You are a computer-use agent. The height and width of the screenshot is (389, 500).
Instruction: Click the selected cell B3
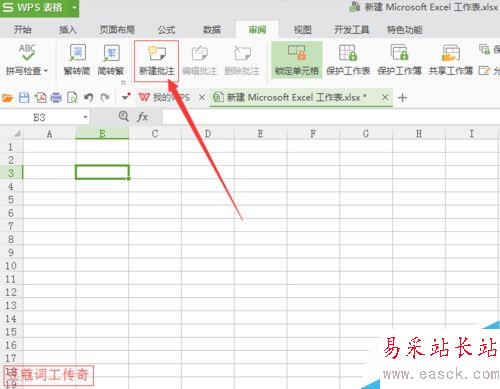102,172
